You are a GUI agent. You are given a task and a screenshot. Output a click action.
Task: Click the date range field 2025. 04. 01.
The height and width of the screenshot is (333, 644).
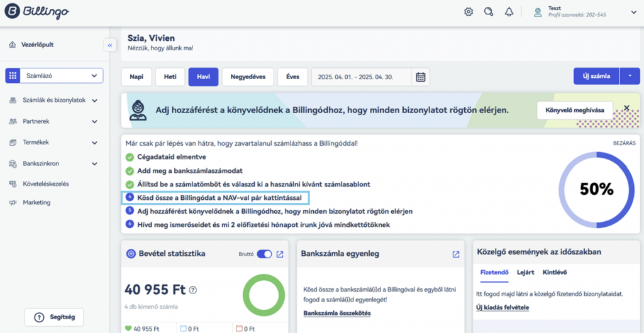(x=362, y=77)
